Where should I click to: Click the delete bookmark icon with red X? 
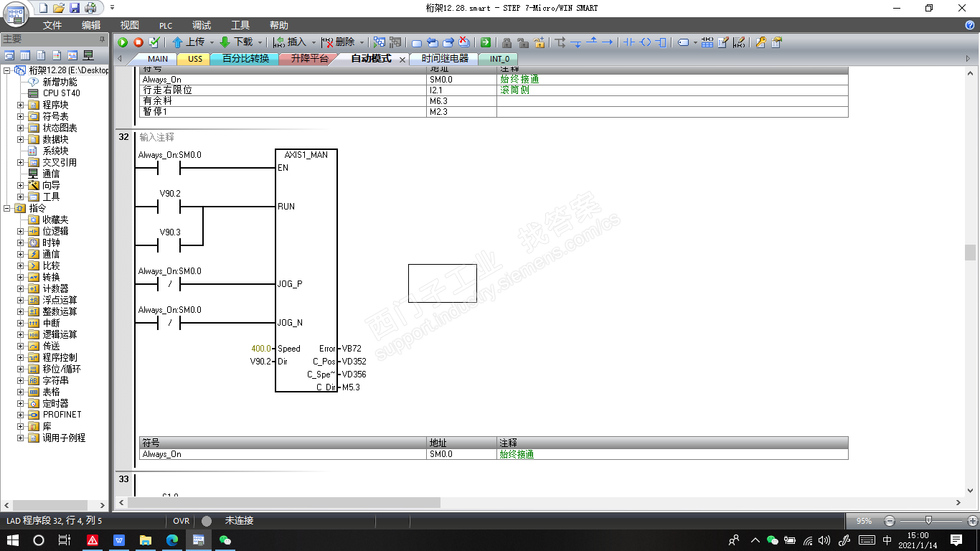[x=464, y=42]
